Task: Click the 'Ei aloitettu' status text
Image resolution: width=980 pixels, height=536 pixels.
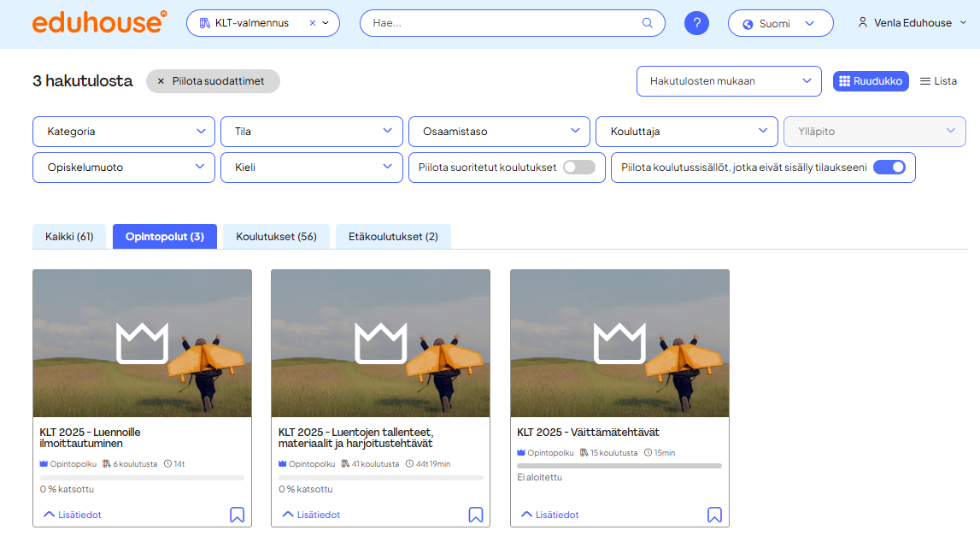Action: pos(539,477)
